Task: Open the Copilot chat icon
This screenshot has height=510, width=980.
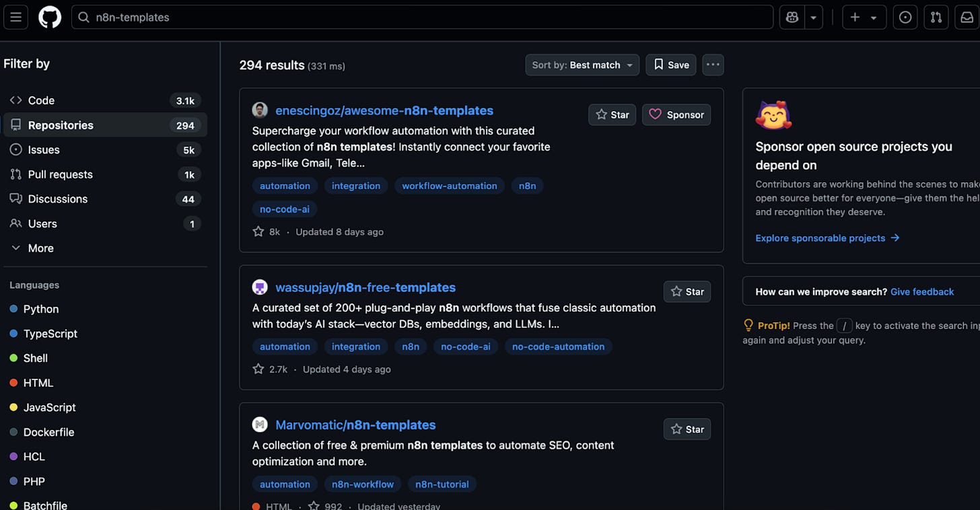Action: pyautogui.click(x=792, y=17)
